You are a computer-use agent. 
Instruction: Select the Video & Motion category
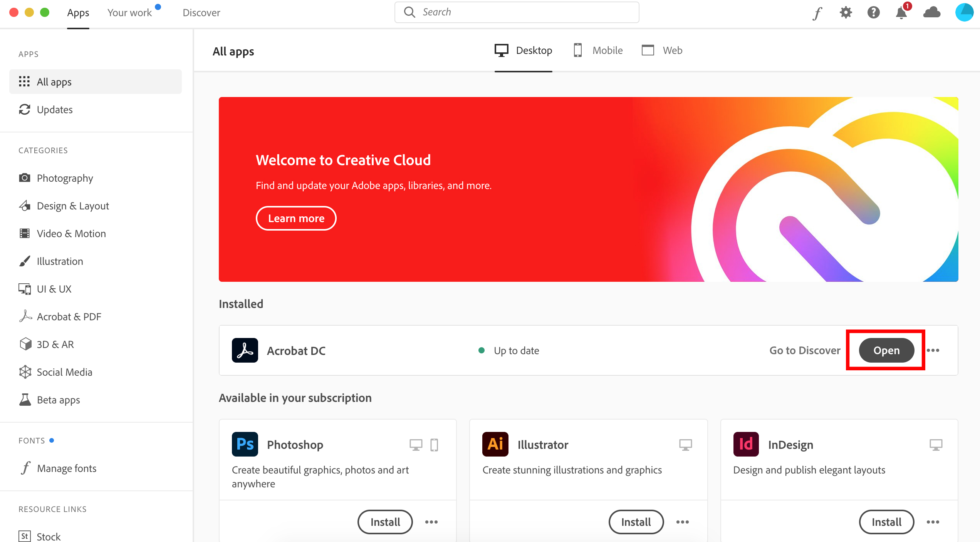tap(71, 233)
